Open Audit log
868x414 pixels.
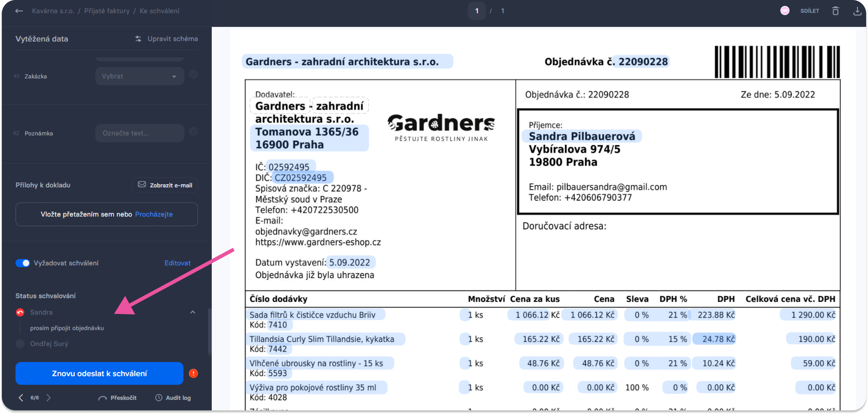click(x=173, y=398)
